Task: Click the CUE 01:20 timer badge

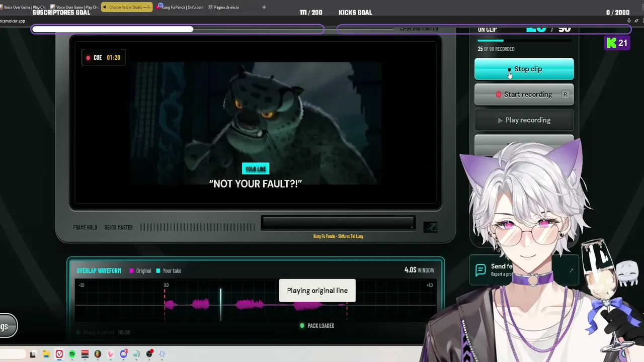Action: [104, 57]
